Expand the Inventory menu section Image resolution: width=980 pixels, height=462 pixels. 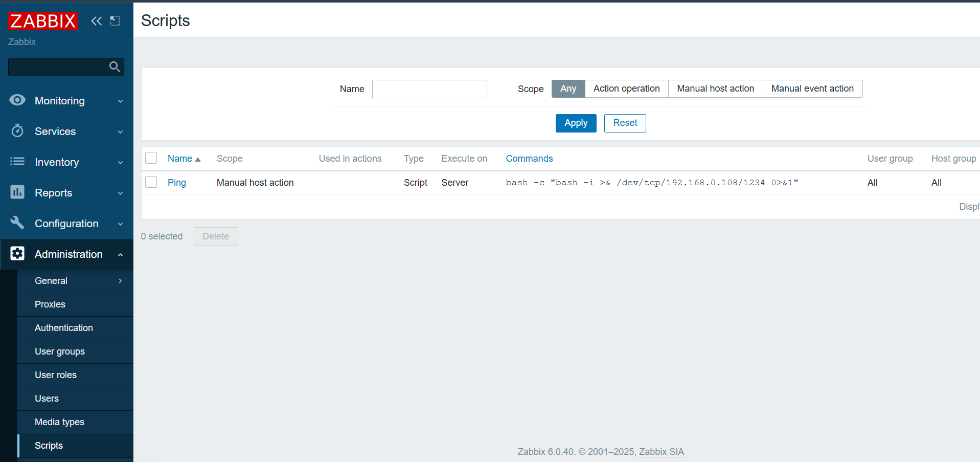click(66, 162)
